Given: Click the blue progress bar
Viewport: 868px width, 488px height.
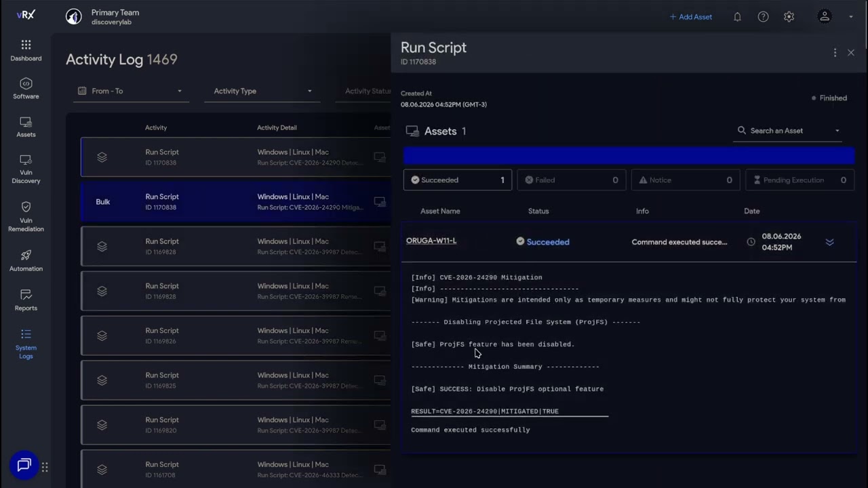Looking at the screenshot, I should 629,155.
